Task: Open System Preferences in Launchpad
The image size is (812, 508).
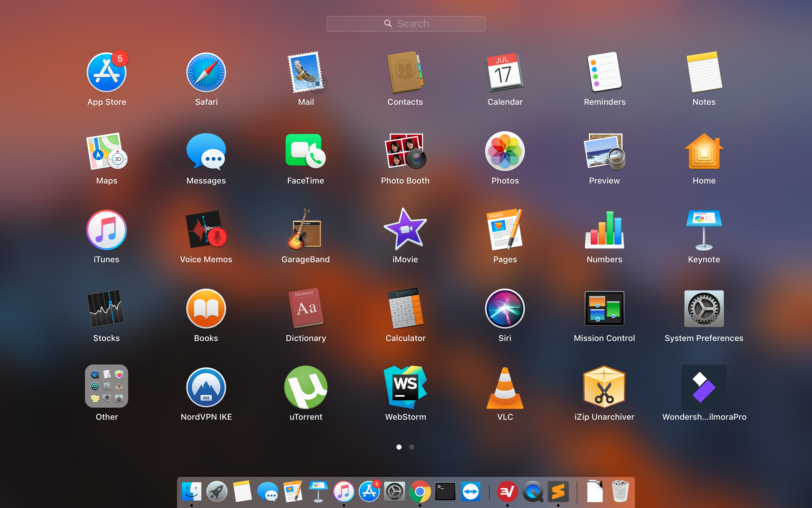Action: [704, 308]
